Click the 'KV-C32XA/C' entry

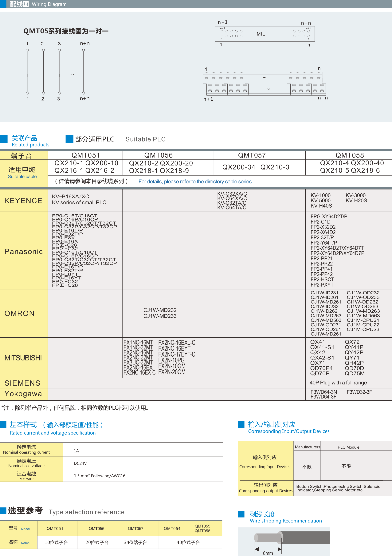pyautogui.click(x=232, y=194)
